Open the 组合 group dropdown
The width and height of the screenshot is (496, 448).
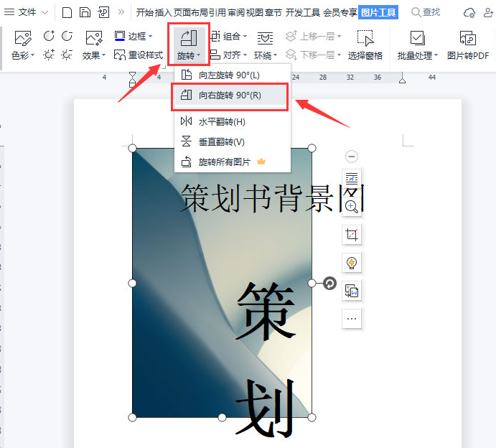pos(229,36)
